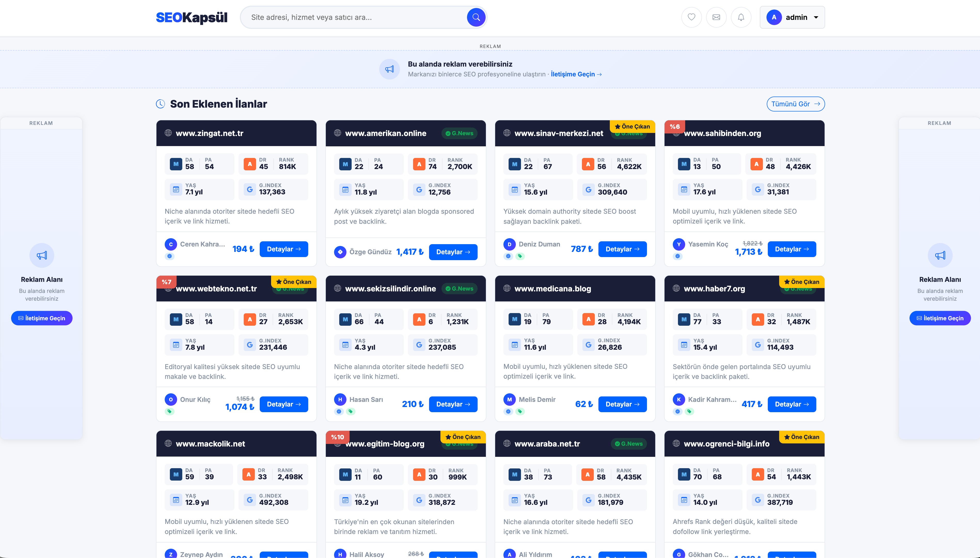Click G.News badge on www.amerikan.online card
This screenshot has height=558, width=980.
click(459, 133)
